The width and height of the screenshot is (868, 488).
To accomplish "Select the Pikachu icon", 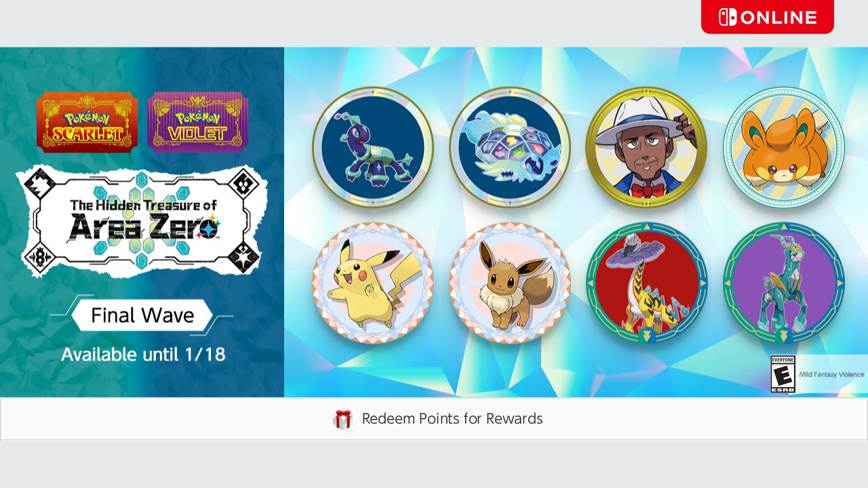I will click(x=373, y=283).
